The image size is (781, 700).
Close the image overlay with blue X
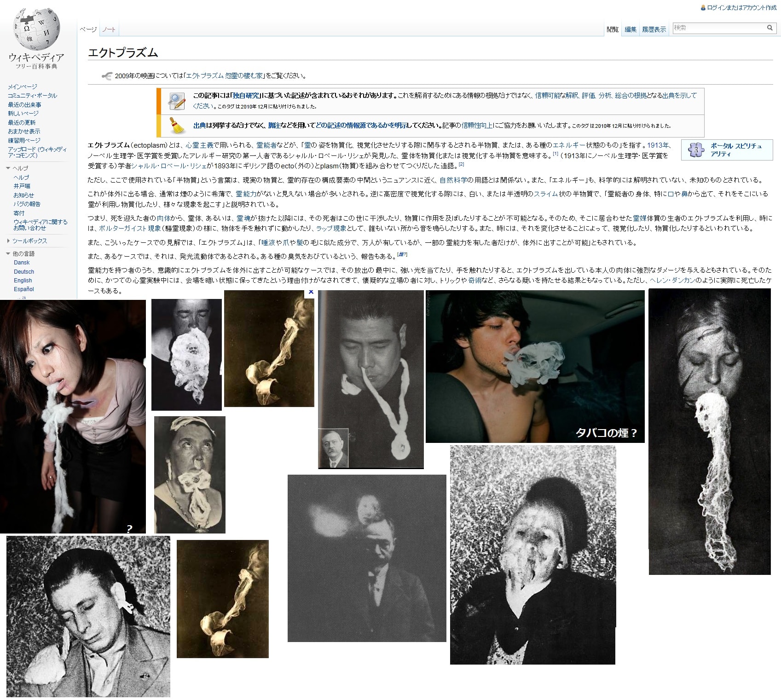[311, 292]
